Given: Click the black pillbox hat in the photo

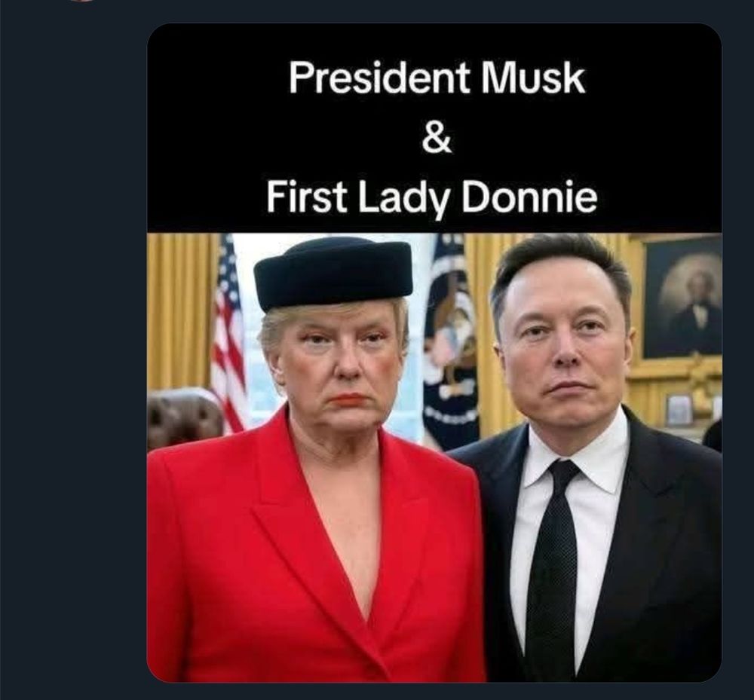Looking at the screenshot, I should tap(333, 274).
